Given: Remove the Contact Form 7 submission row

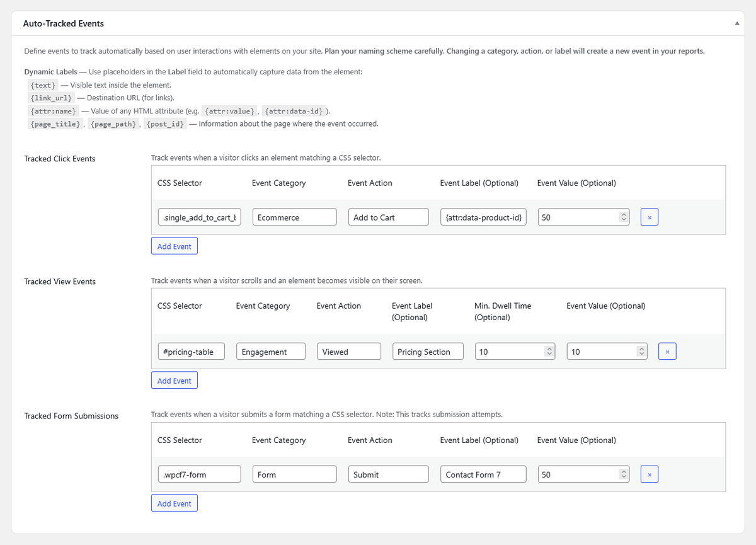Looking at the screenshot, I should [x=649, y=474].
